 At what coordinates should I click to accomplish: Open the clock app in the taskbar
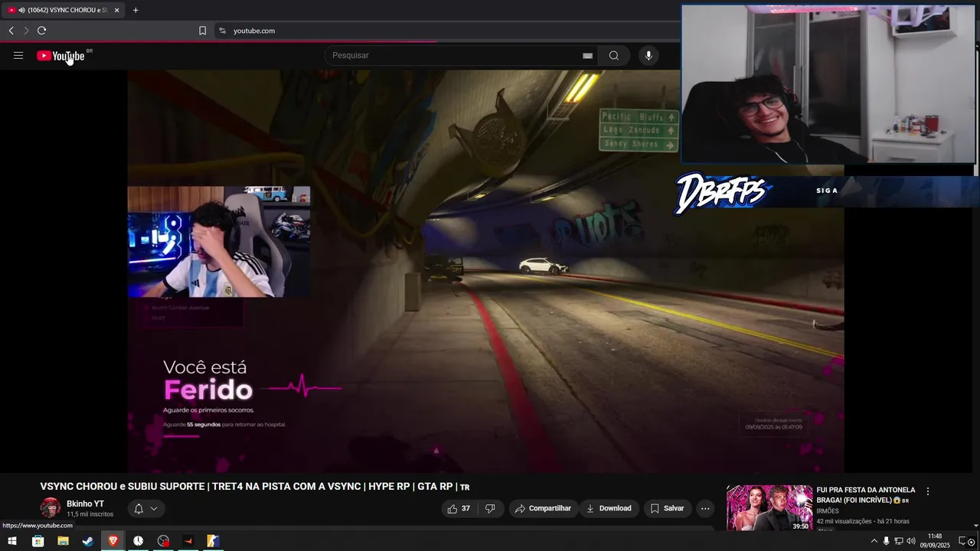(138, 541)
